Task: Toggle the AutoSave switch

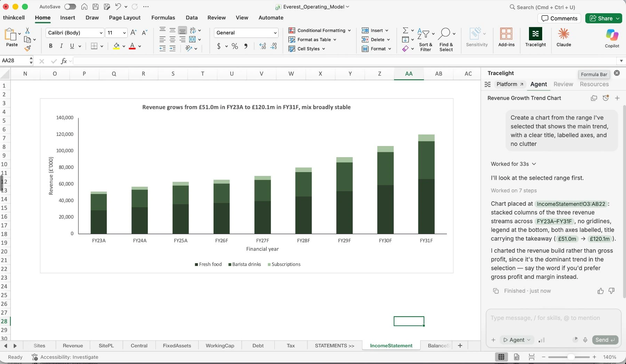Action: click(70, 7)
